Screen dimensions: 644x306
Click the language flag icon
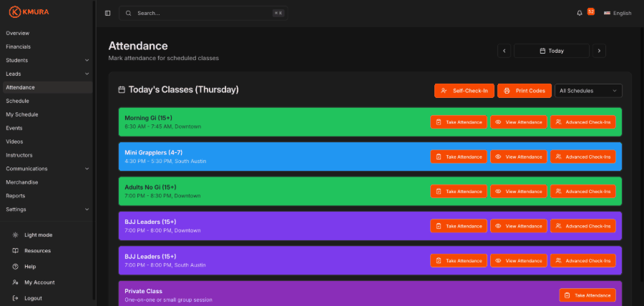(x=607, y=13)
